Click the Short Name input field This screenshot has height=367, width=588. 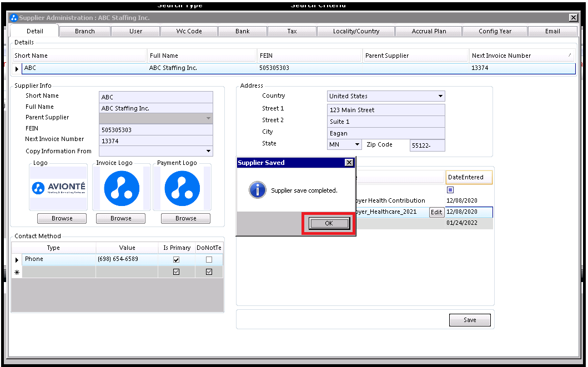click(x=156, y=97)
